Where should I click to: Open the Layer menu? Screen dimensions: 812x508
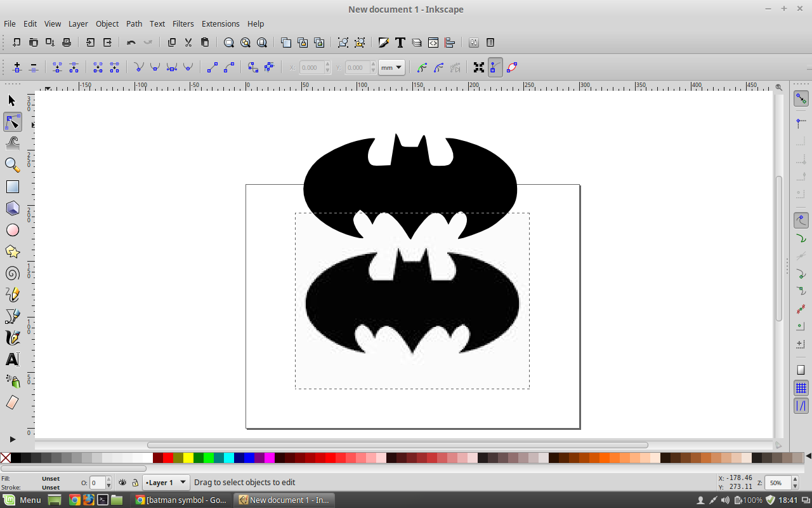click(78, 23)
